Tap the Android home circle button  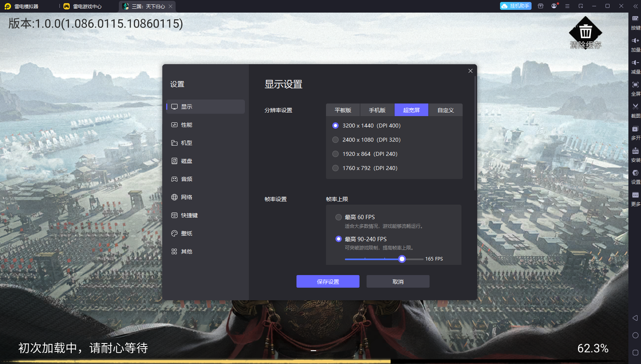click(635, 335)
